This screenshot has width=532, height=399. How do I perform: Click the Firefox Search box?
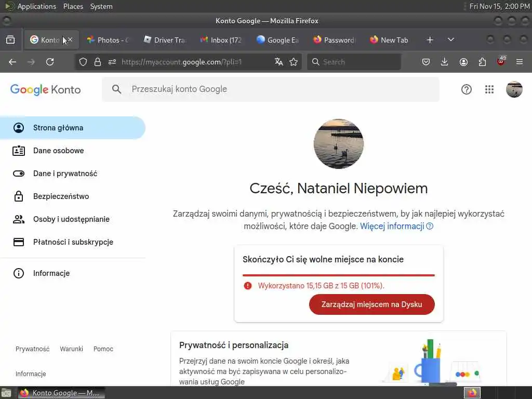(354, 62)
